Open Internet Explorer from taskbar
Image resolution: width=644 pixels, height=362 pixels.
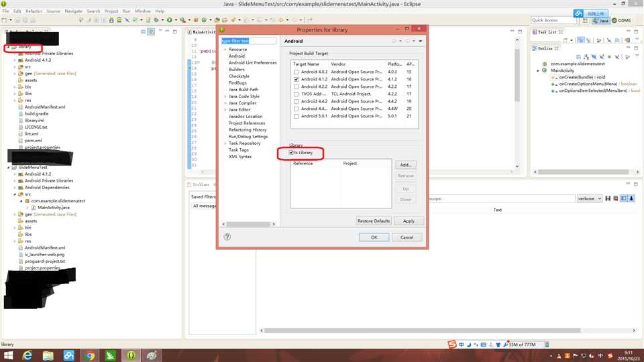(28, 355)
